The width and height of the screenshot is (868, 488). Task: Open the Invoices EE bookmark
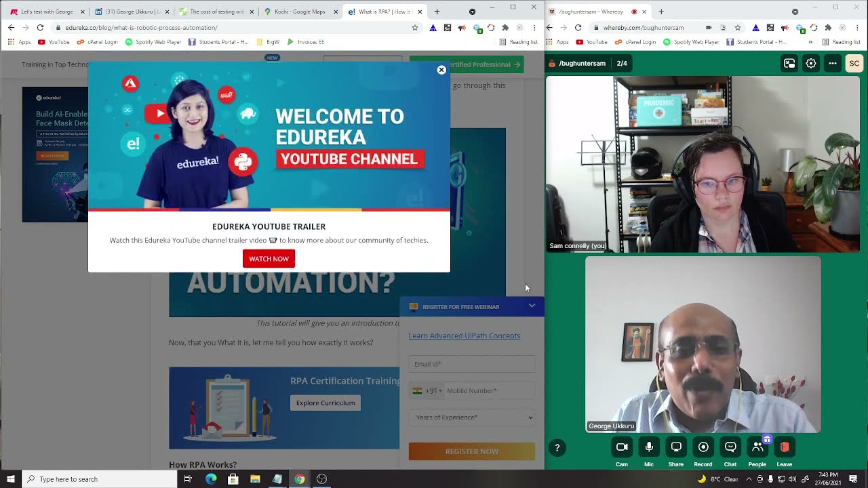point(306,42)
